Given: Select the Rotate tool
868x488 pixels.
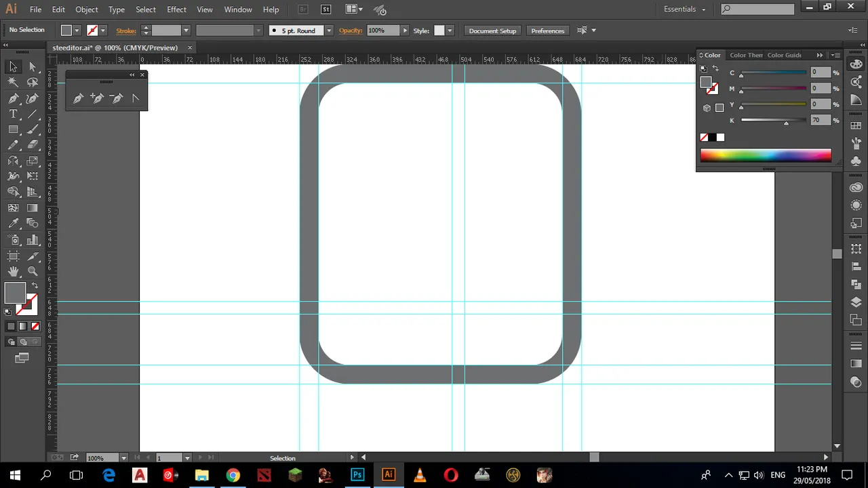Looking at the screenshot, I should pyautogui.click(x=13, y=161).
